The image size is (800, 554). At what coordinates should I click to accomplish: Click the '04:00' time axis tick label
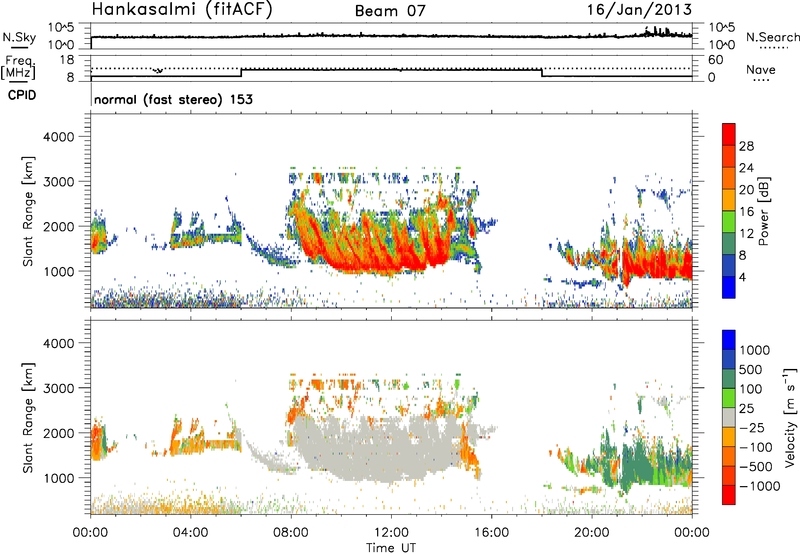tap(191, 533)
